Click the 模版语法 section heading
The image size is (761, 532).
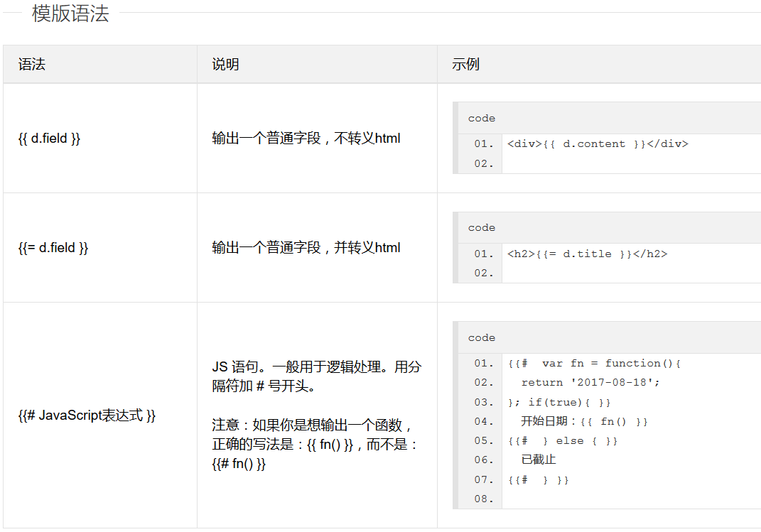(x=70, y=13)
